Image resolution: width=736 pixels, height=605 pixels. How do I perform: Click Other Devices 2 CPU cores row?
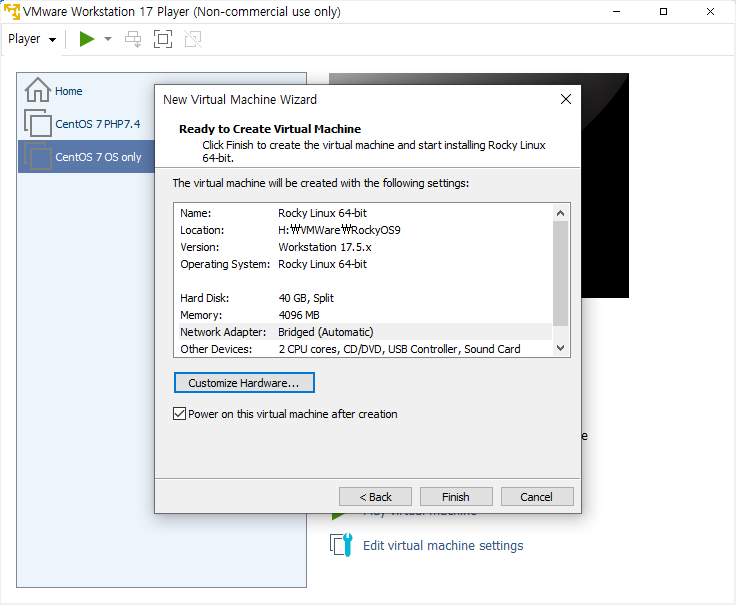[x=365, y=349]
